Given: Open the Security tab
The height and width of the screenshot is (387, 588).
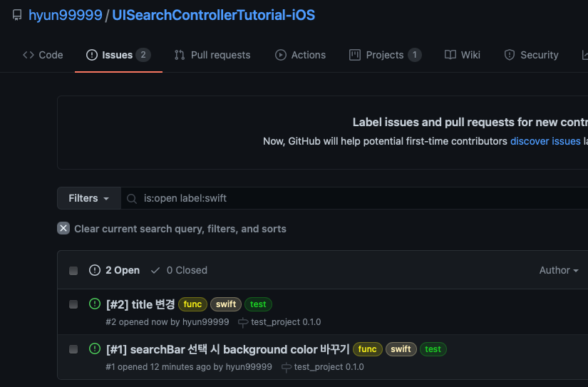Looking at the screenshot, I should (531, 55).
